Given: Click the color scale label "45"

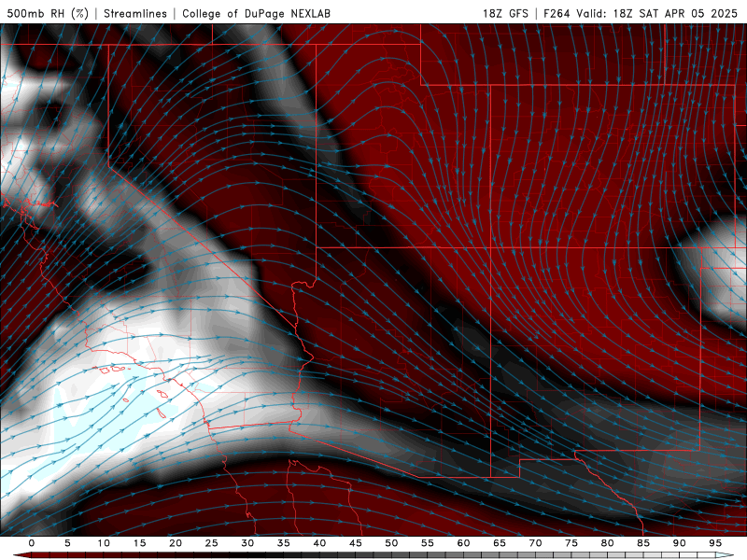Looking at the screenshot, I should click(x=356, y=543).
